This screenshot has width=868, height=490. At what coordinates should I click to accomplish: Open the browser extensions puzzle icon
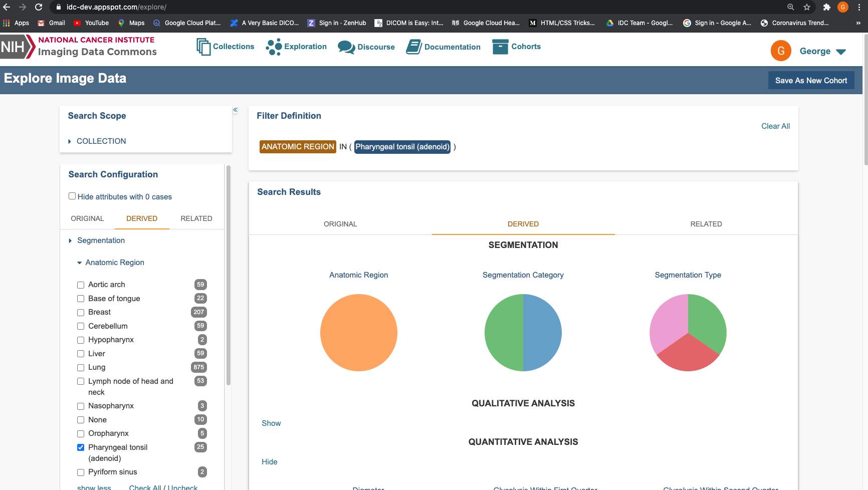pyautogui.click(x=827, y=7)
